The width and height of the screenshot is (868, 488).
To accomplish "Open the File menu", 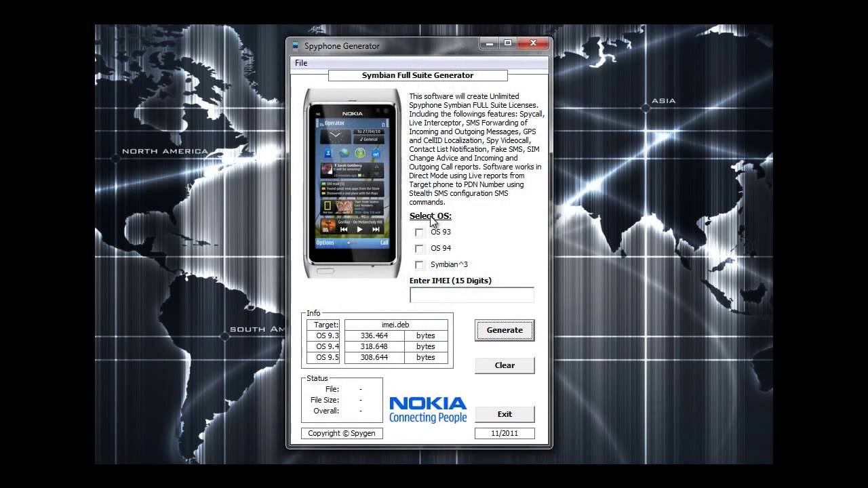I will (x=301, y=63).
